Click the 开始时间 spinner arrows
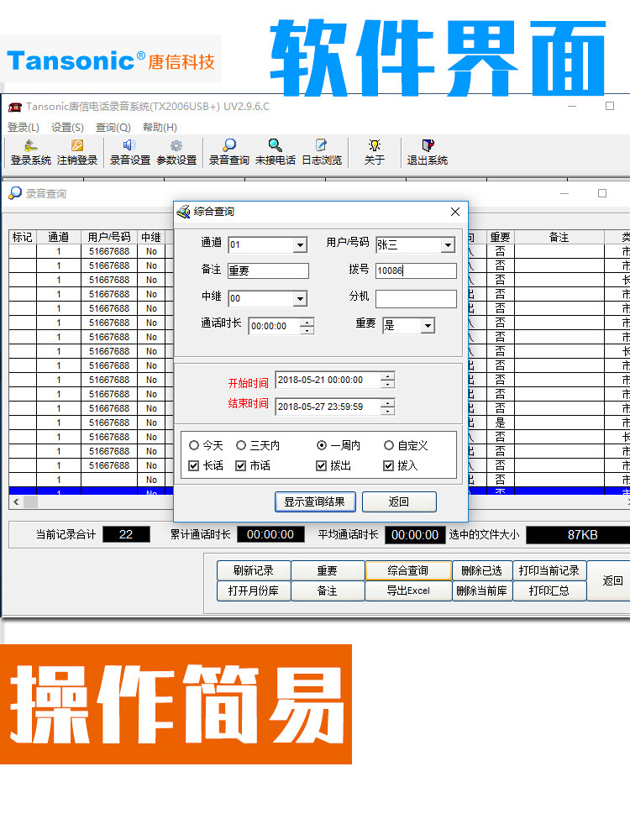 388,380
